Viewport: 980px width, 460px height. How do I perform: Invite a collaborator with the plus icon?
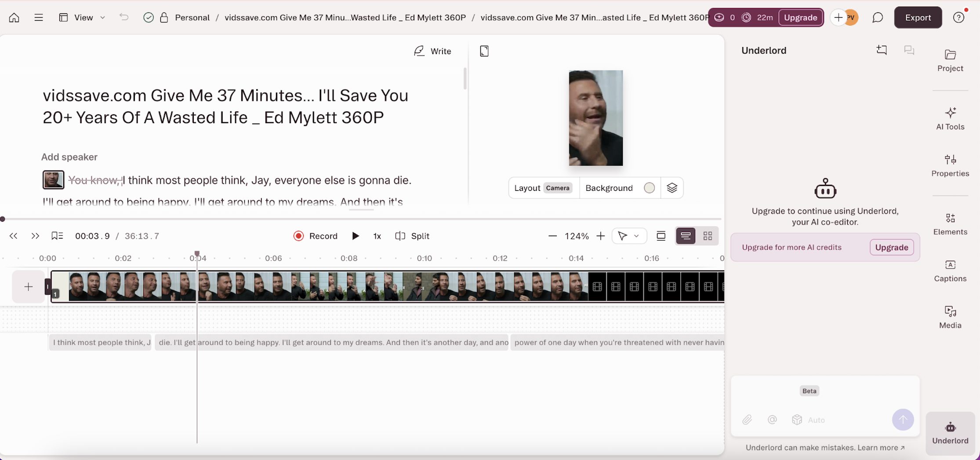coord(838,18)
